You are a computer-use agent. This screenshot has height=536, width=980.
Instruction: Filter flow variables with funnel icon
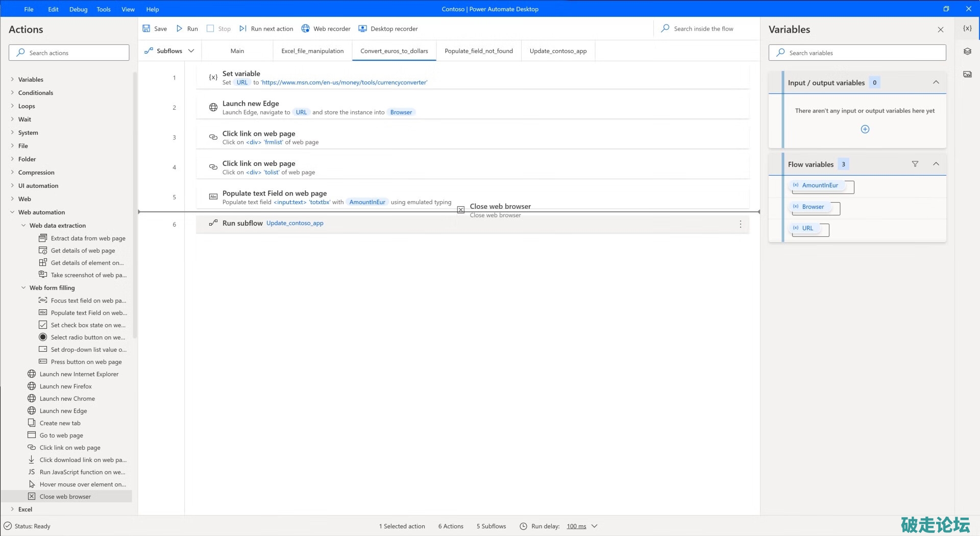coord(915,164)
